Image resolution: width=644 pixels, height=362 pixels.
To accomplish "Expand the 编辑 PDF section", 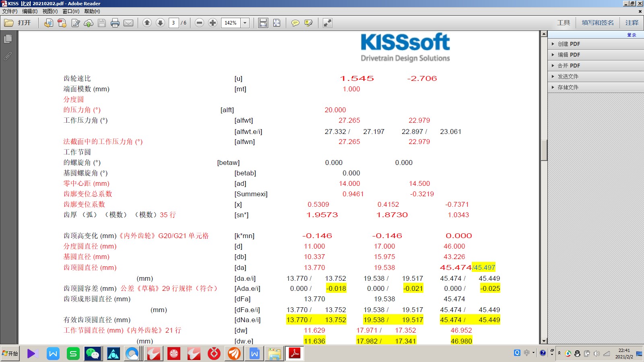I will pos(596,55).
